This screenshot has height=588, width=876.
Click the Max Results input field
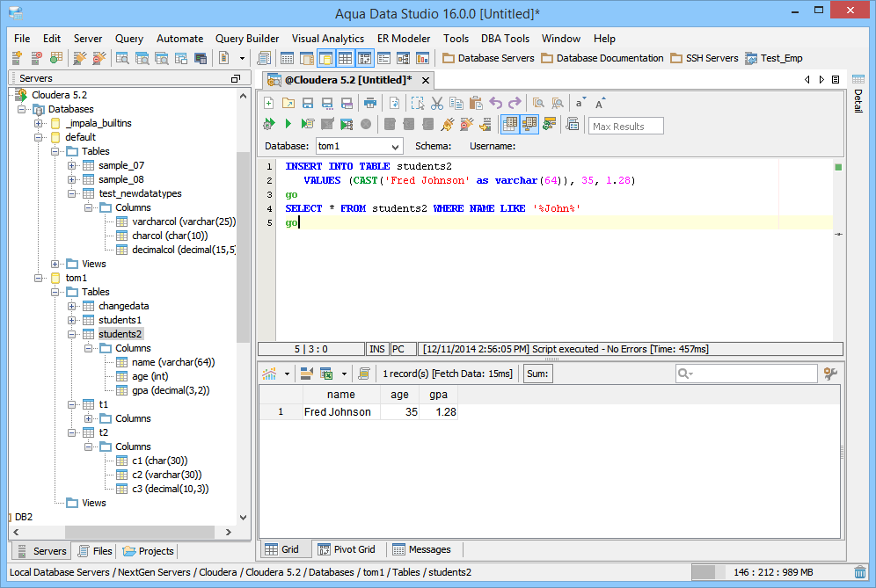pos(625,126)
